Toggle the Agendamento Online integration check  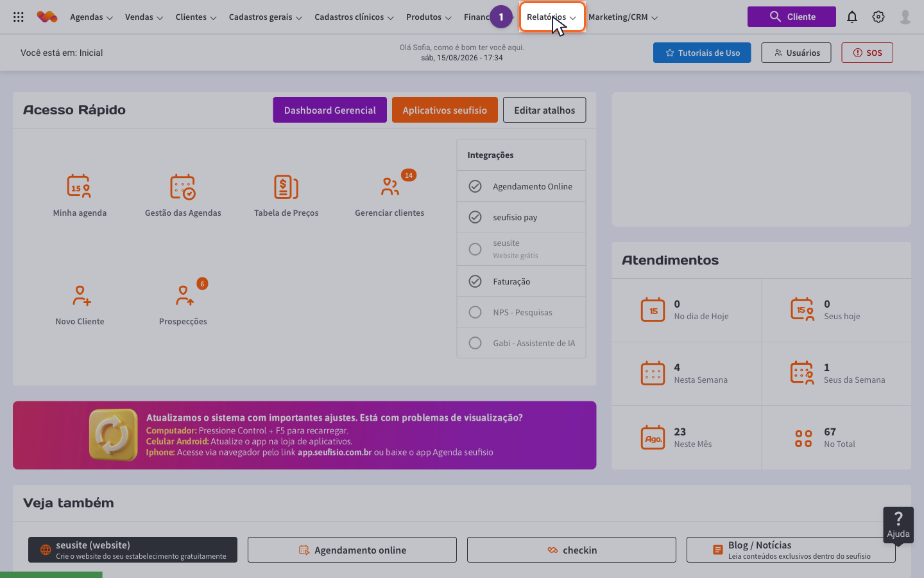475,186
